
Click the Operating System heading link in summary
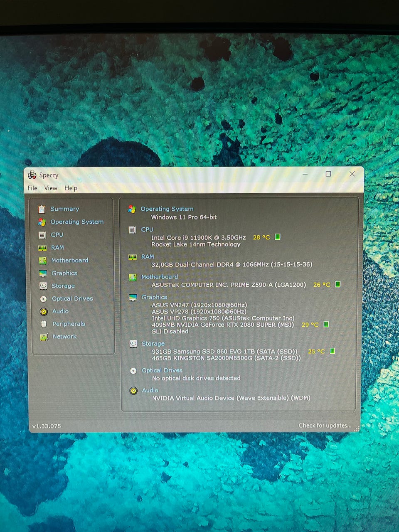tap(167, 209)
